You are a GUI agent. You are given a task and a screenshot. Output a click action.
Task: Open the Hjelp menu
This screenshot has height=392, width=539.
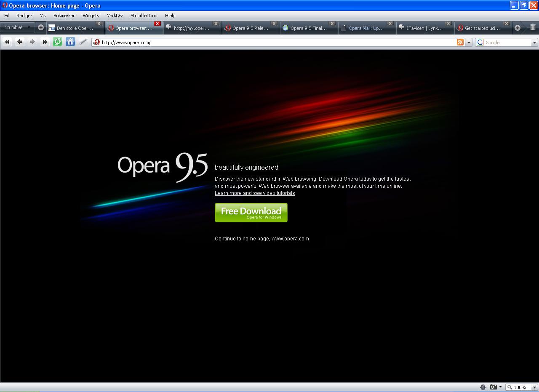170,16
